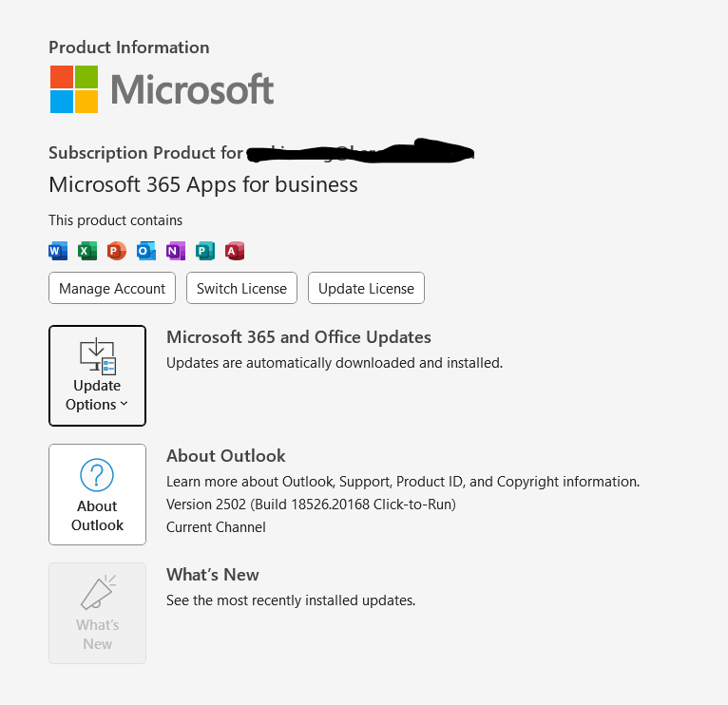Click the Update License button
This screenshot has width=728, height=705.
pyautogui.click(x=366, y=288)
